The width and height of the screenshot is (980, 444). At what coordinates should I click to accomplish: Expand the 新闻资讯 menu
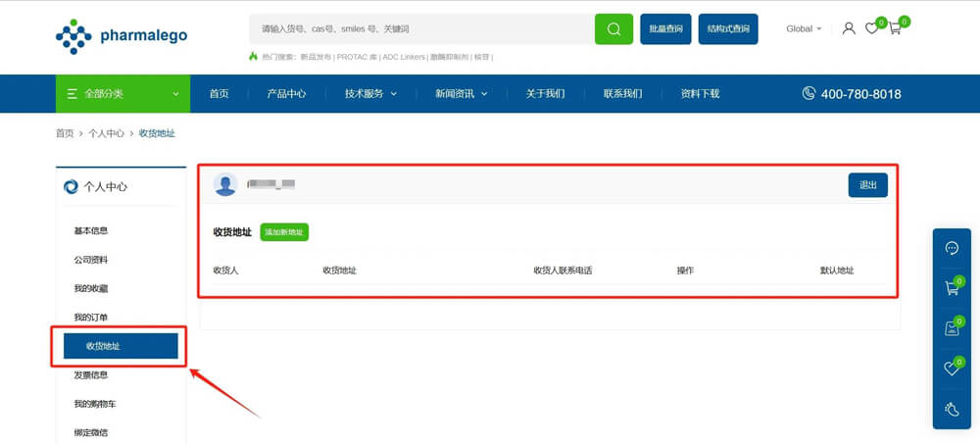click(461, 94)
